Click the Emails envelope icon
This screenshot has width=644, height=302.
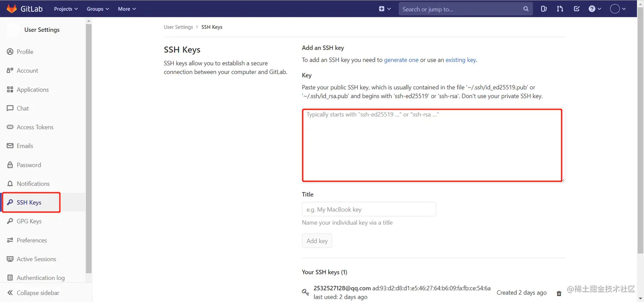click(x=10, y=146)
